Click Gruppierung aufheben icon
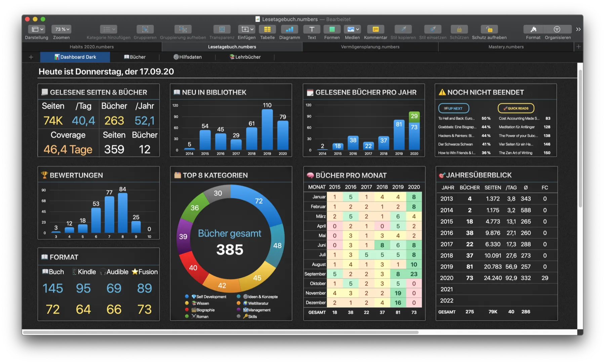Image resolution: width=605 pixels, height=364 pixels. [x=183, y=30]
